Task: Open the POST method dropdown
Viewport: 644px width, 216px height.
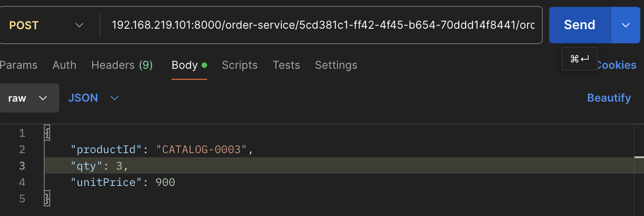Action: pos(46,25)
